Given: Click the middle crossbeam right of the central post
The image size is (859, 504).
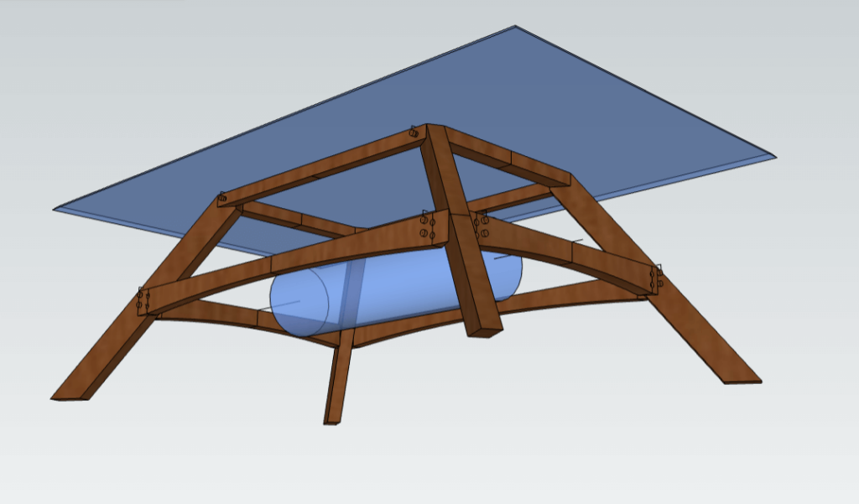Looking at the screenshot, I should (x=570, y=252).
